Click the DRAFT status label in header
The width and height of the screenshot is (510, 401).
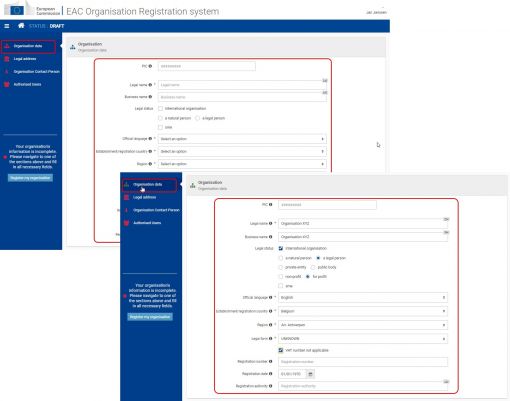click(x=57, y=26)
